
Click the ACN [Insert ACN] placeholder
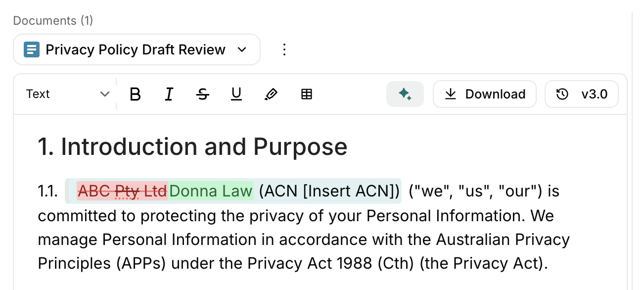pos(329,191)
